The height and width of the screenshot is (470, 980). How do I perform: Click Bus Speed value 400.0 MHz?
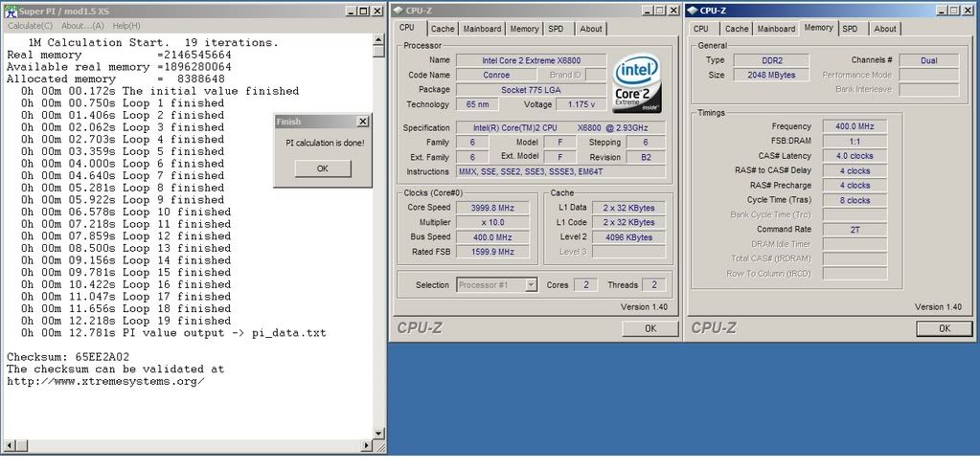[x=492, y=237]
